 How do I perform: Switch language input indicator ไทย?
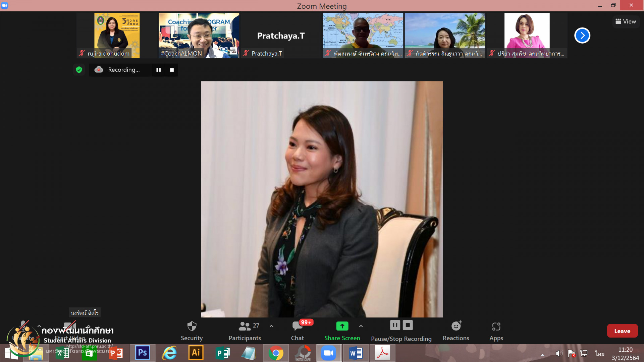tap(599, 354)
